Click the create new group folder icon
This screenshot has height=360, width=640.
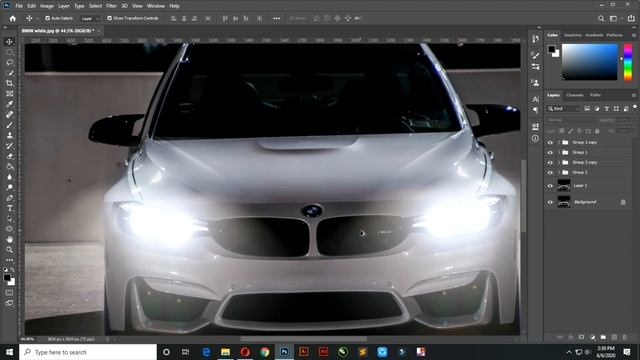[x=603, y=338]
